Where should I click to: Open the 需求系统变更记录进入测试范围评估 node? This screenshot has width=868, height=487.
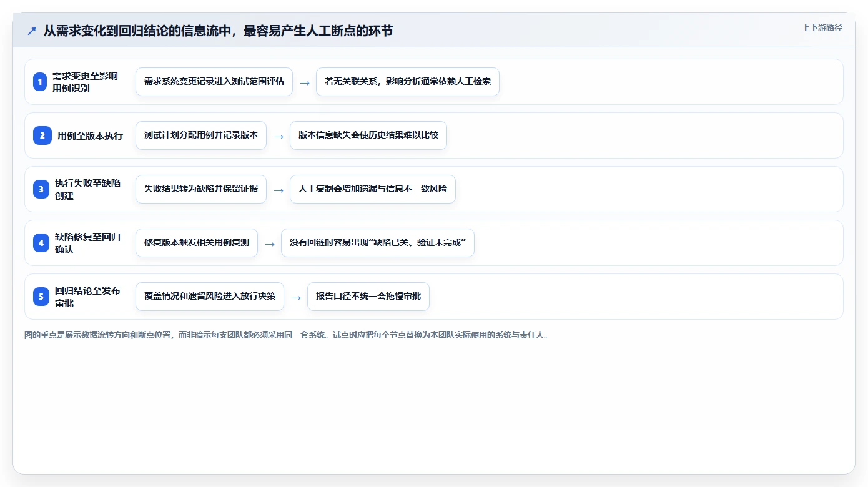click(214, 82)
